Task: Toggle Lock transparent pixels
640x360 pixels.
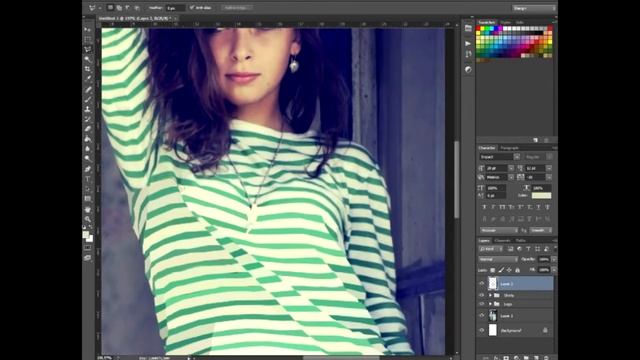Action: pyautogui.click(x=493, y=270)
